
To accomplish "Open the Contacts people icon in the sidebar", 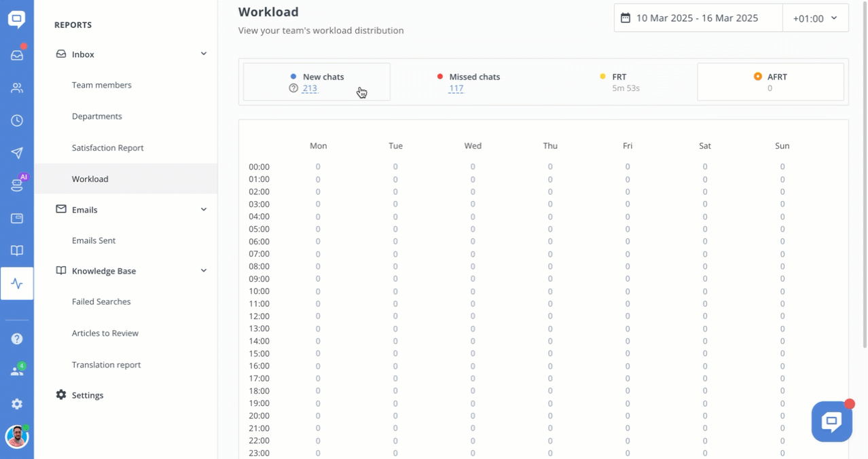I will (x=17, y=88).
